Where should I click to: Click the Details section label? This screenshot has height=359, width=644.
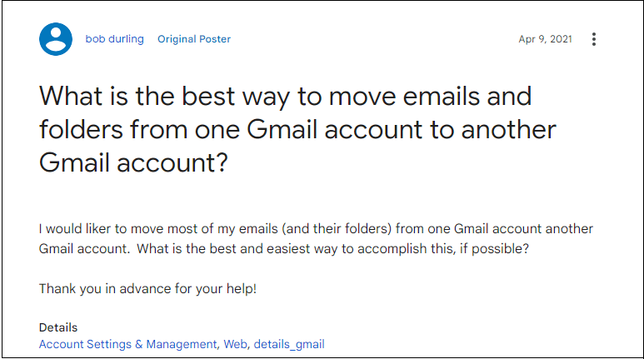pos(58,328)
